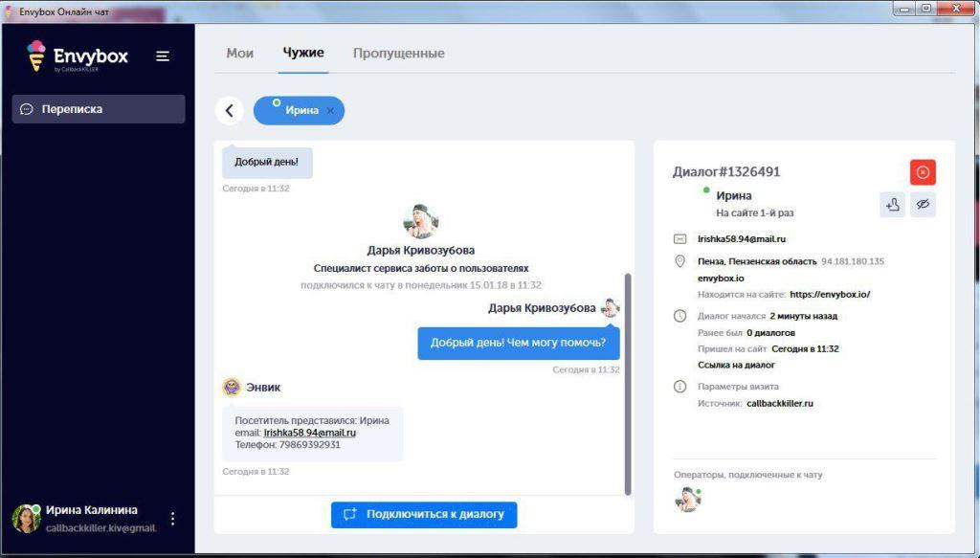Click the callbackkiller.kiv@gmail account email

(100, 528)
